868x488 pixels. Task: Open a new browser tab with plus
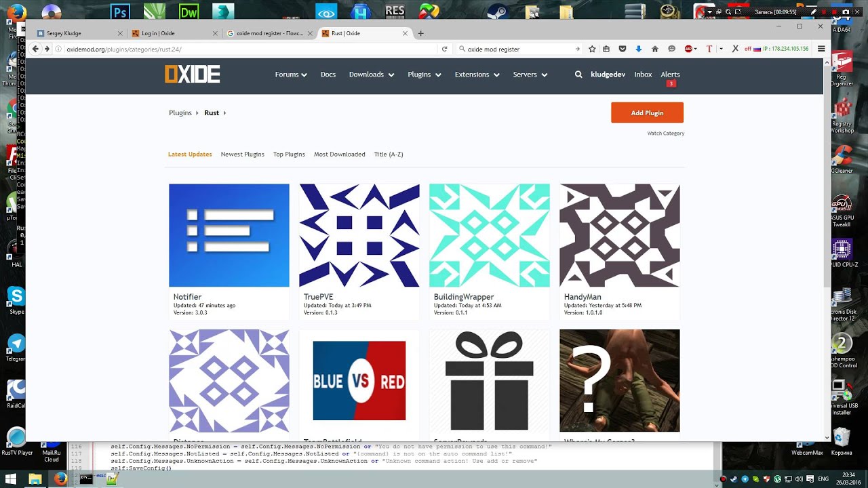pos(420,33)
